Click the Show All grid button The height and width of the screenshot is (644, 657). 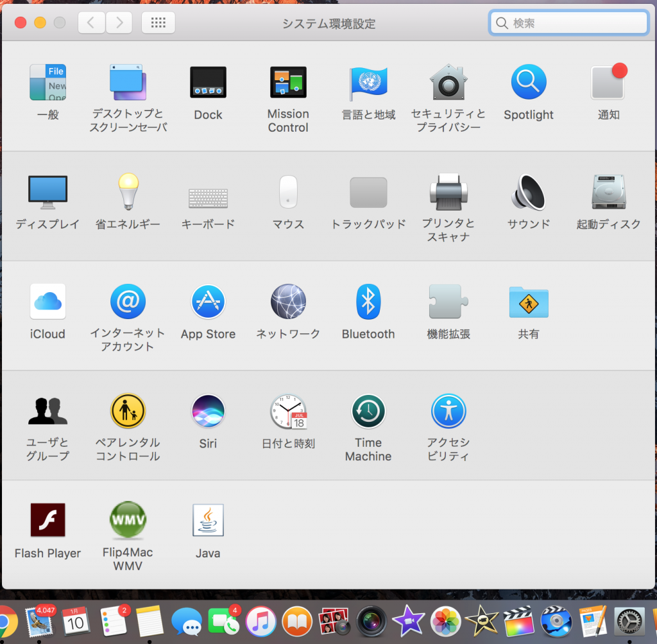pos(158,23)
